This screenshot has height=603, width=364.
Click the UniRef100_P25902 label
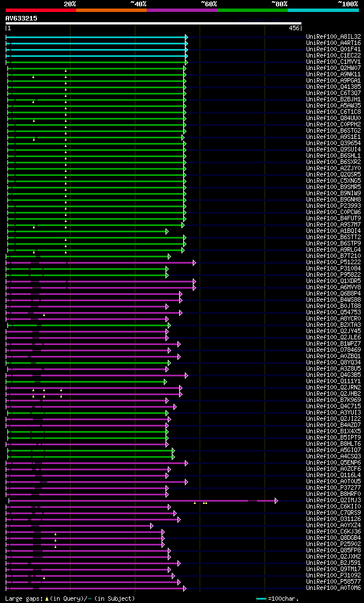(333, 544)
